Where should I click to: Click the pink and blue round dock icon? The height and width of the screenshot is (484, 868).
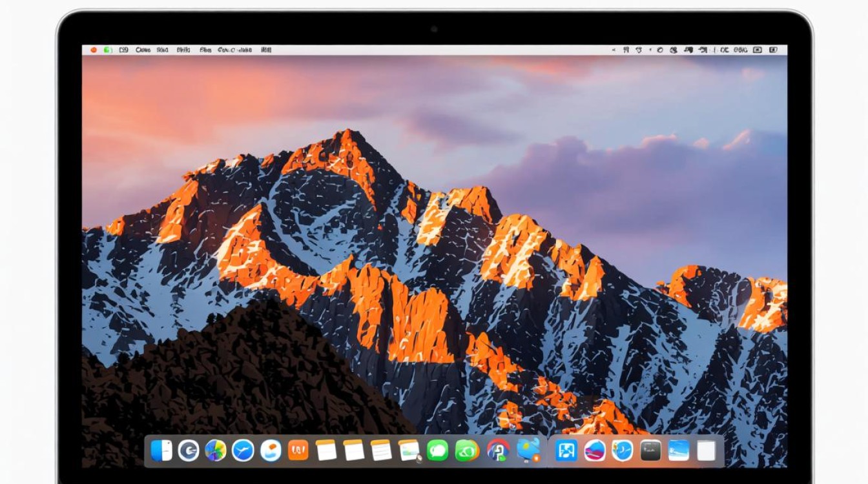594,450
